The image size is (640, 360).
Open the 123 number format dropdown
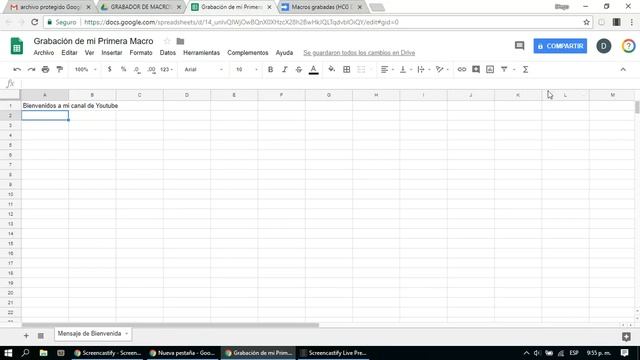pyautogui.click(x=166, y=69)
